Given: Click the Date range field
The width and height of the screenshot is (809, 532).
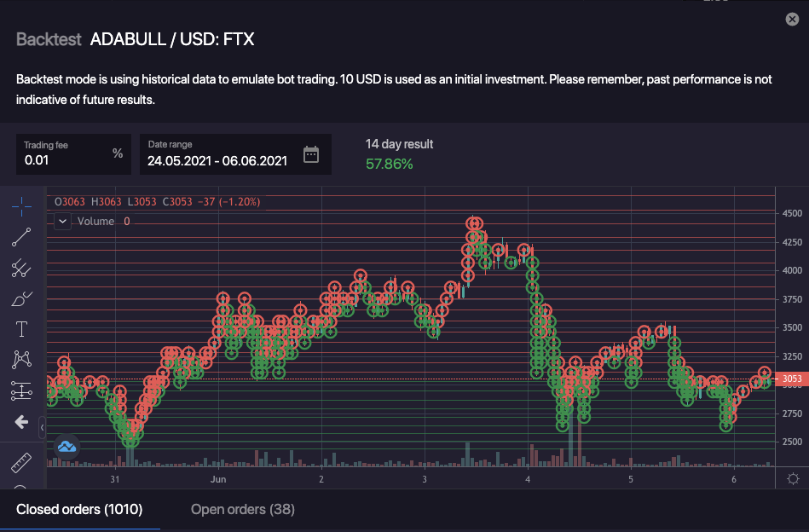Looking at the screenshot, I should (x=217, y=159).
